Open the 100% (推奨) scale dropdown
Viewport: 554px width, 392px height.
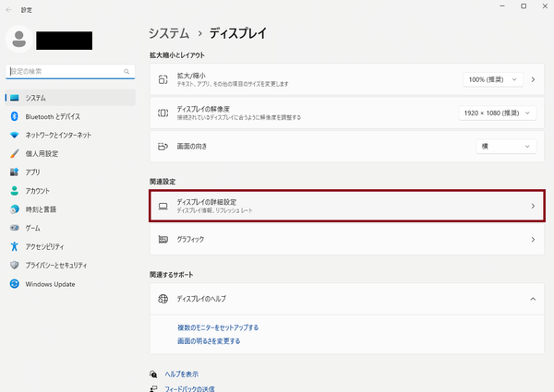(493, 80)
